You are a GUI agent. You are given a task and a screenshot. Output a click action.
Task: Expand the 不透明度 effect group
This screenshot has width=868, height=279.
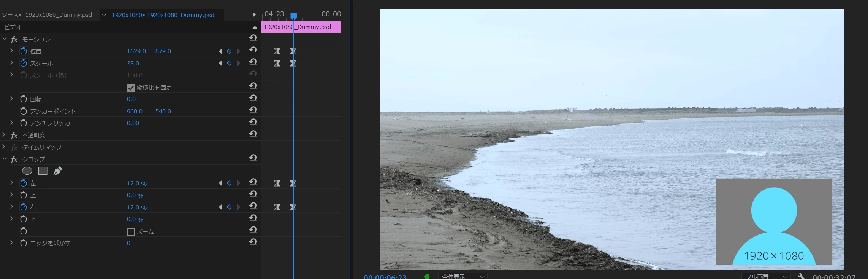[4, 135]
